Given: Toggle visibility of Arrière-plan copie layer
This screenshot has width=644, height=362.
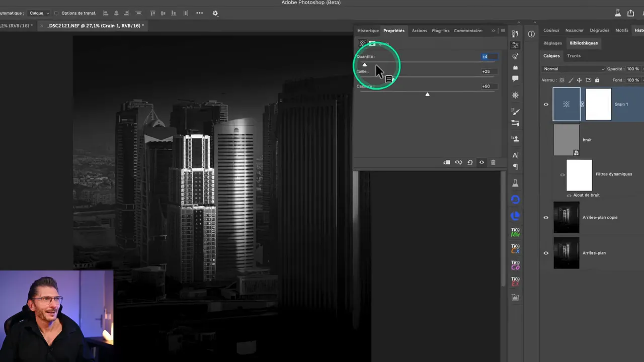Looking at the screenshot, I should 546,218.
